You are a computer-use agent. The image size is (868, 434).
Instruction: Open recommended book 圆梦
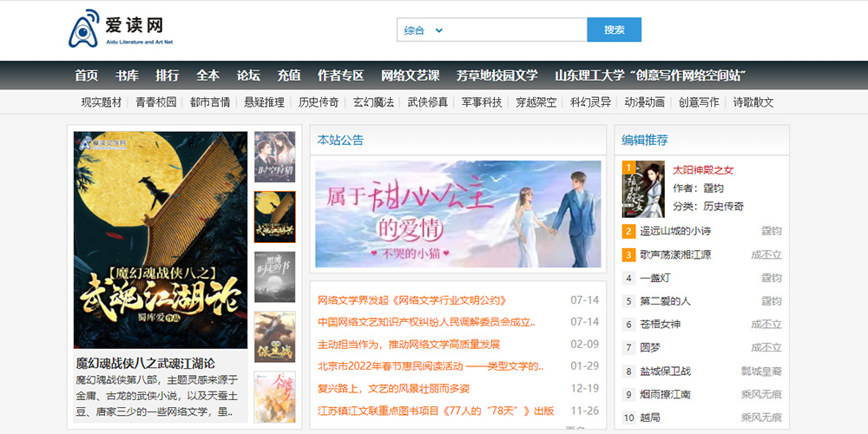click(x=650, y=348)
